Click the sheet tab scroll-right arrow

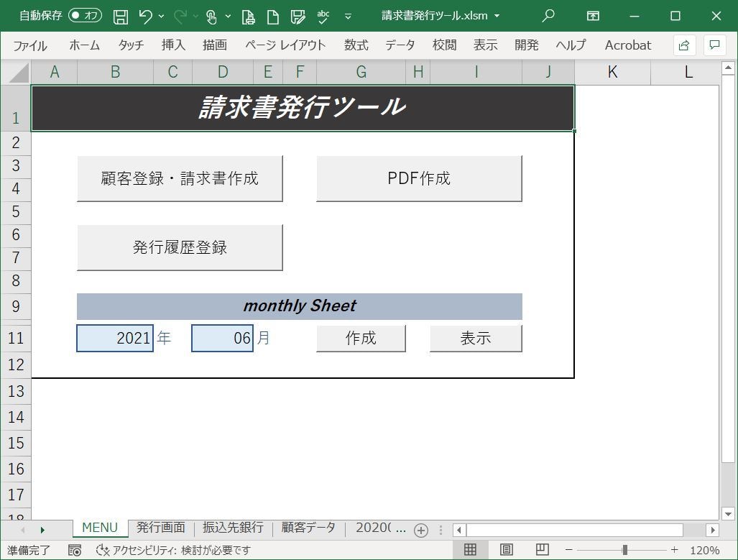click(x=42, y=531)
